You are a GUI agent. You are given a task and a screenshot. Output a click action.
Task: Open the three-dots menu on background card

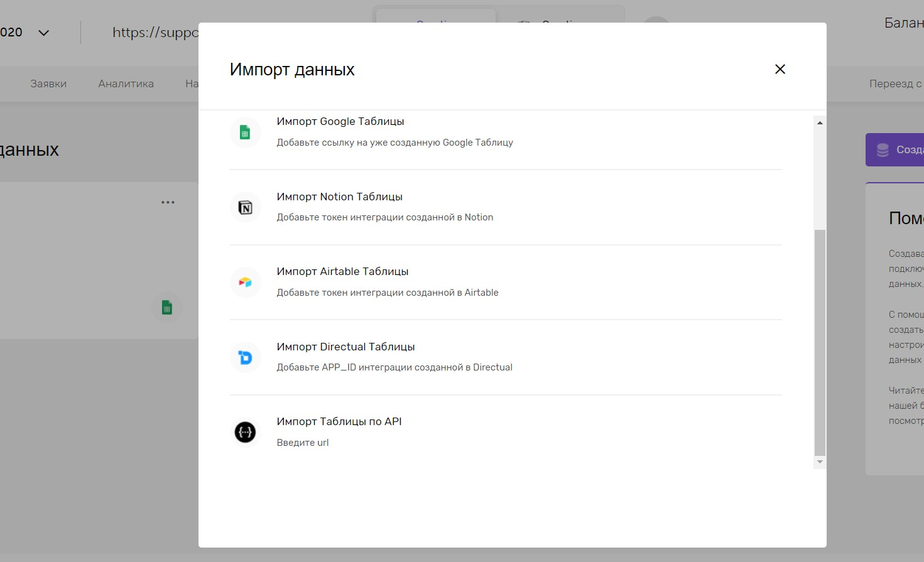point(168,202)
